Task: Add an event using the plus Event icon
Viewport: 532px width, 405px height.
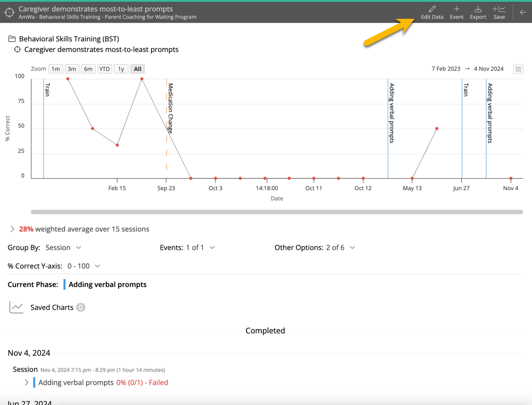Action: 456,10
